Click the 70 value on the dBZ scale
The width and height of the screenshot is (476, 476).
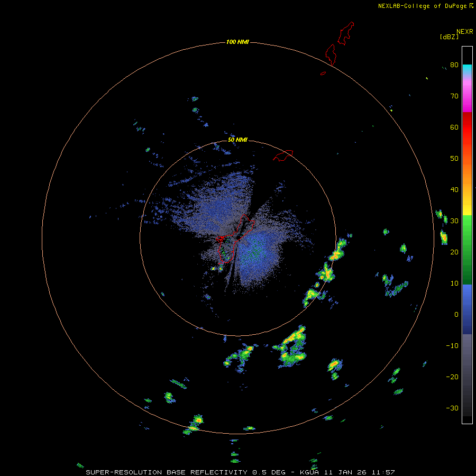[454, 96]
